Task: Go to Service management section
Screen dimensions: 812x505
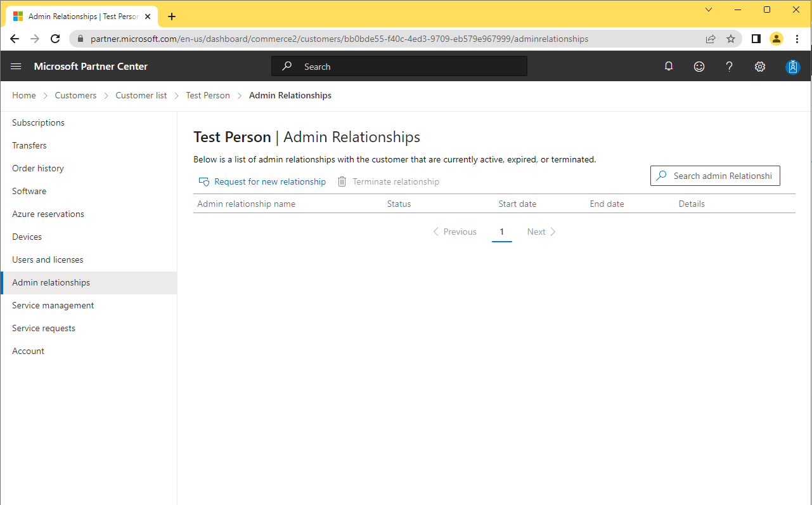Action: [53, 305]
